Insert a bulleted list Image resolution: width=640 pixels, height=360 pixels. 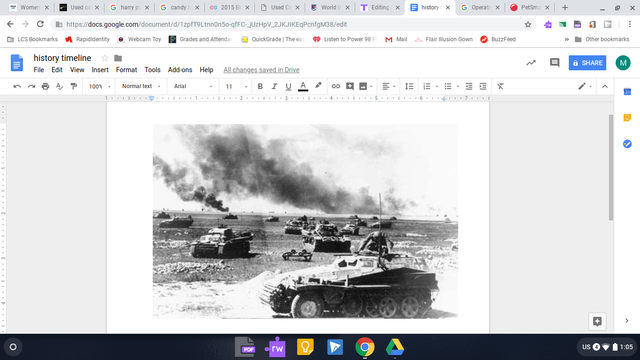[x=448, y=86]
